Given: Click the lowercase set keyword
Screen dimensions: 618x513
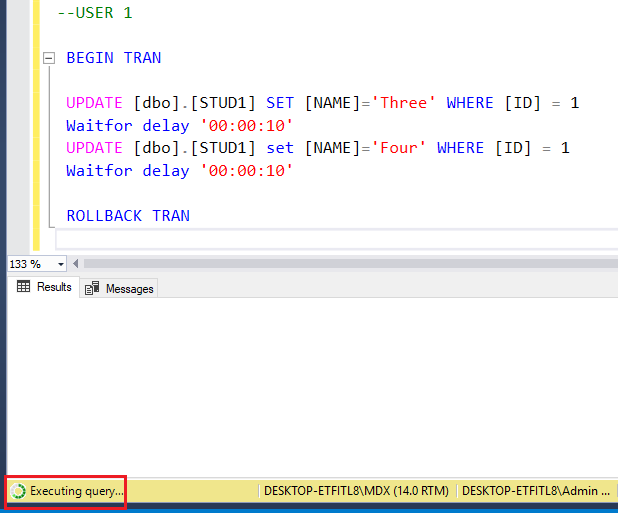Looking at the screenshot, I should click(280, 148).
